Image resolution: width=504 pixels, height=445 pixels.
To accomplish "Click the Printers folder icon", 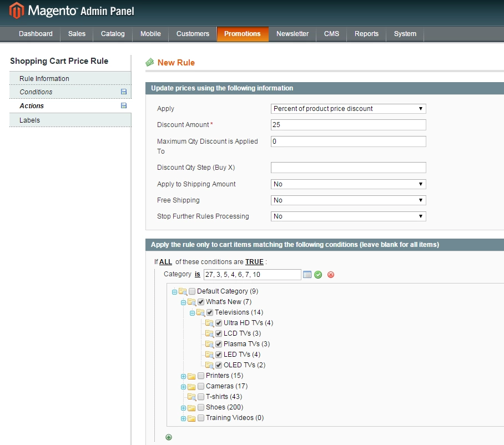I will [x=192, y=376].
